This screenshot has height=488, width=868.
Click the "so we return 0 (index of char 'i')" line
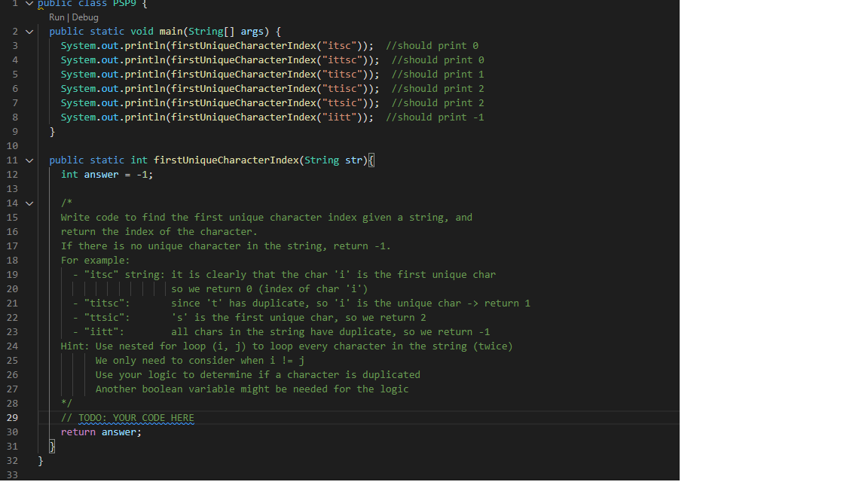click(x=270, y=289)
